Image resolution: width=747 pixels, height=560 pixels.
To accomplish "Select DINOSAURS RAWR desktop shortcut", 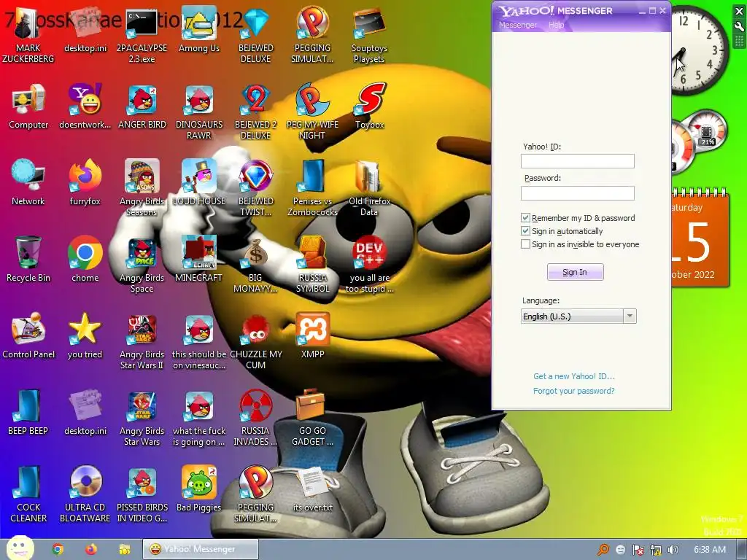I will [x=199, y=111].
